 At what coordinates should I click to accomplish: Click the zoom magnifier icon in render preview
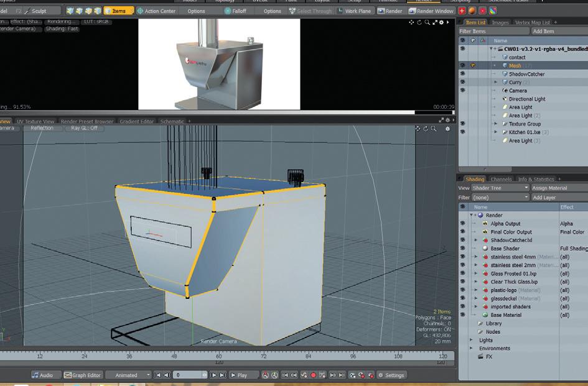pos(427,22)
